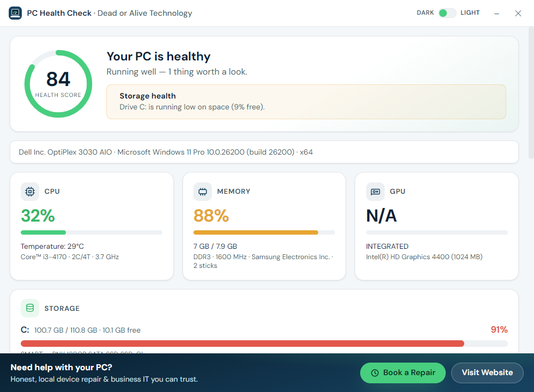
Task: Click the 'Temperature: 29°C' reading
Action: tap(52, 246)
